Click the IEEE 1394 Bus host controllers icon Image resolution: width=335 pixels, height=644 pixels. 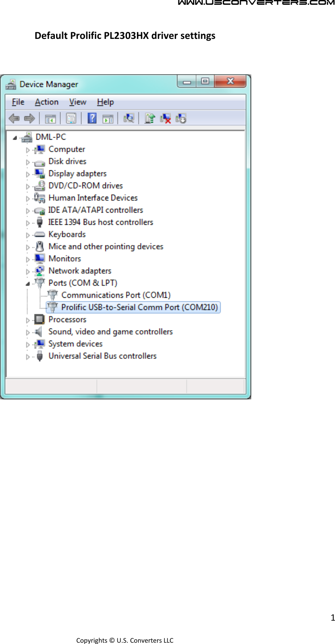pyautogui.click(x=40, y=222)
